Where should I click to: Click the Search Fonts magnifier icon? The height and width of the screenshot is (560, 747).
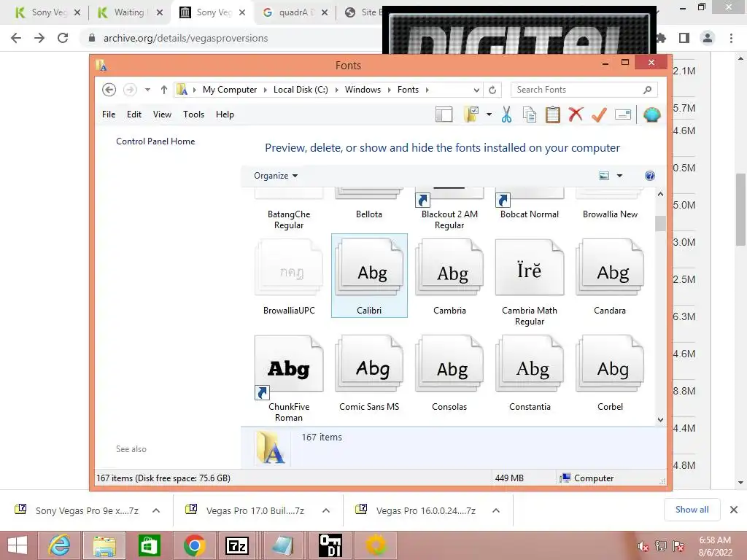pyautogui.click(x=648, y=90)
